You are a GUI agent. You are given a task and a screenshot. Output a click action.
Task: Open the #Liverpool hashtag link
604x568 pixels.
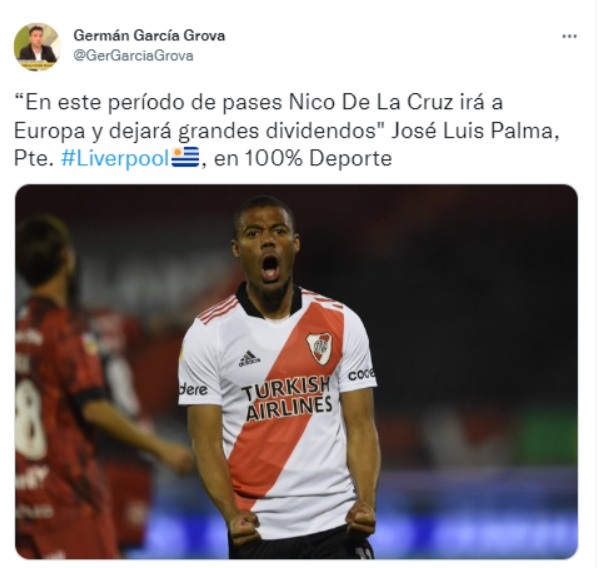click(115, 158)
